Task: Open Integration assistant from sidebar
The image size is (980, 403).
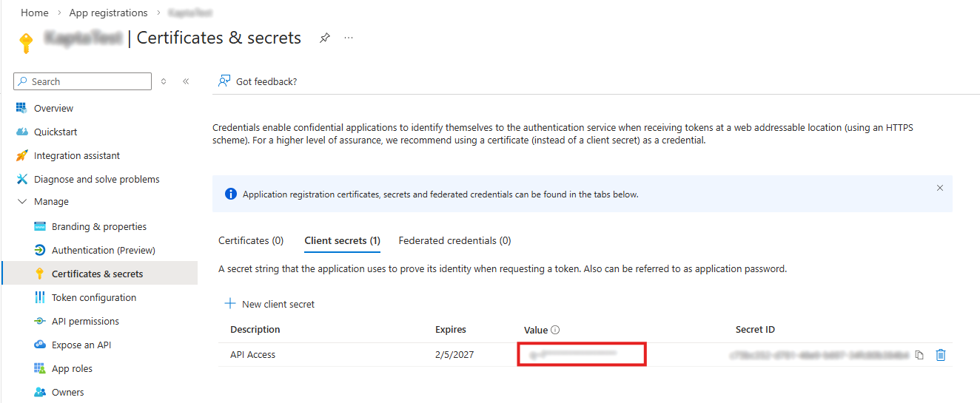Action: click(x=76, y=155)
